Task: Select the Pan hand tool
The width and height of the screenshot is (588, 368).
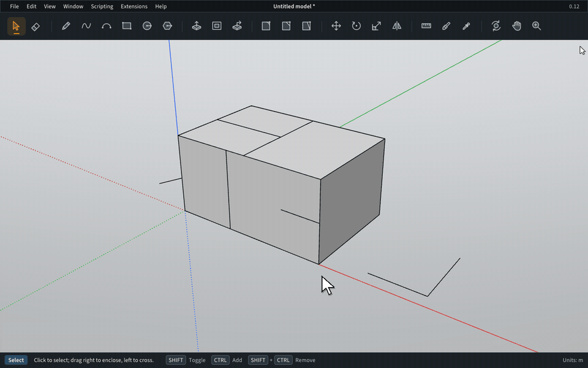Action: (x=516, y=26)
